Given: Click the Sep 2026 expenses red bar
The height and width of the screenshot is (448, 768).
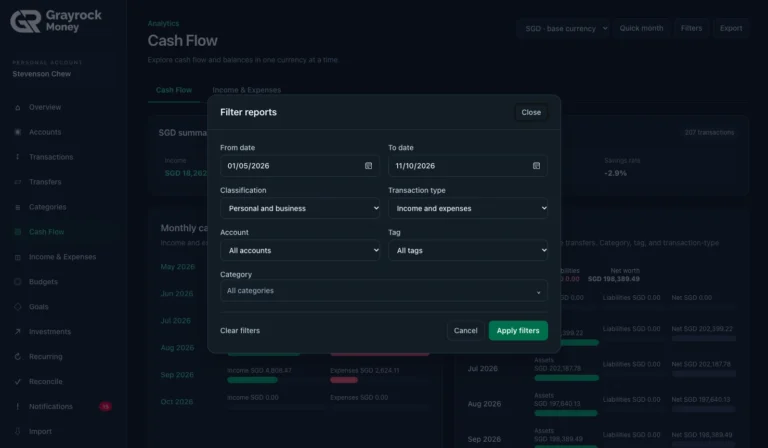Looking at the screenshot, I should (x=344, y=380).
